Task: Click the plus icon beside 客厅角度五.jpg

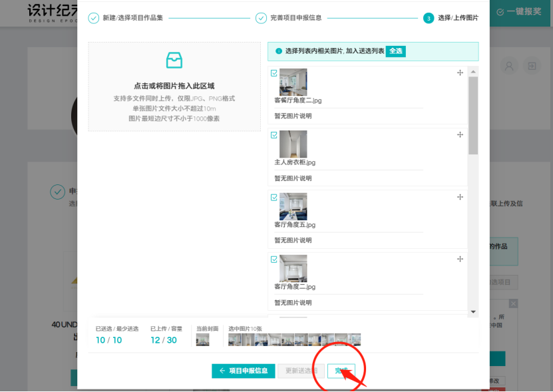Action: tap(460, 197)
